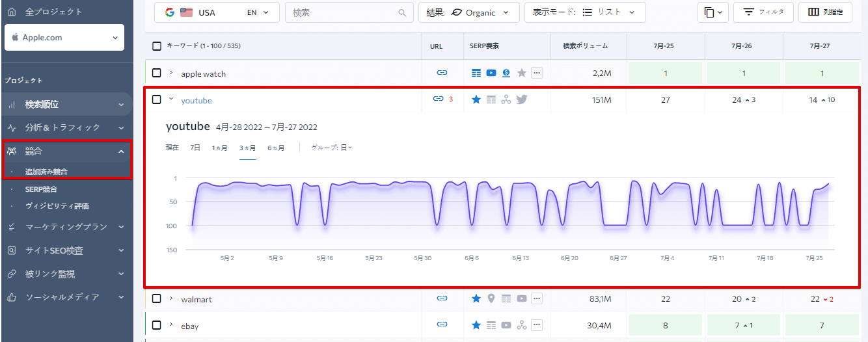Collapse the youtube keyword row
The image size is (868, 342).
click(x=171, y=99)
